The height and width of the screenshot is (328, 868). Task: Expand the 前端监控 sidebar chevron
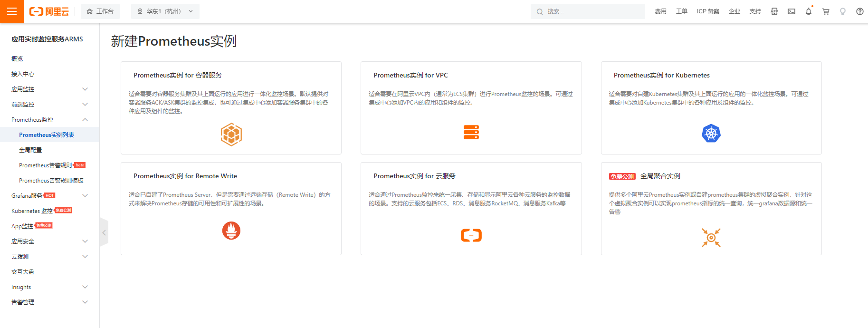[x=85, y=105]
